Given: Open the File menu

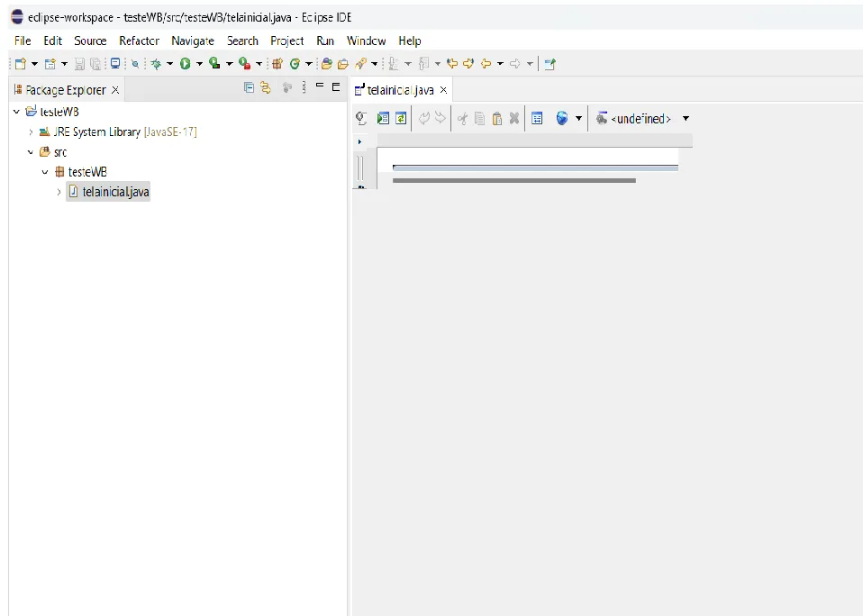Looking at the screenshot, I should pos(23,41).
